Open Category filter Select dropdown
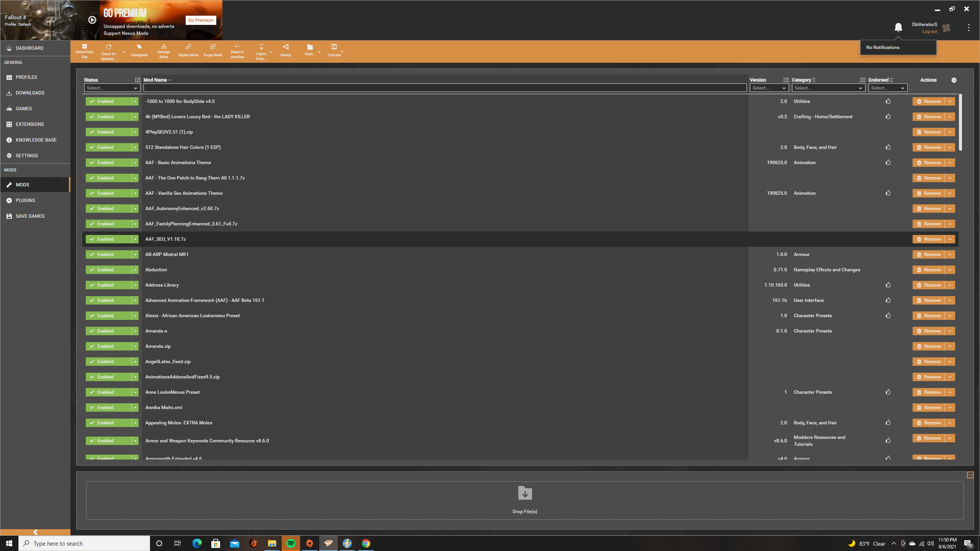The width and height of the screenshot is (980, 551). [x=828, y=88]
